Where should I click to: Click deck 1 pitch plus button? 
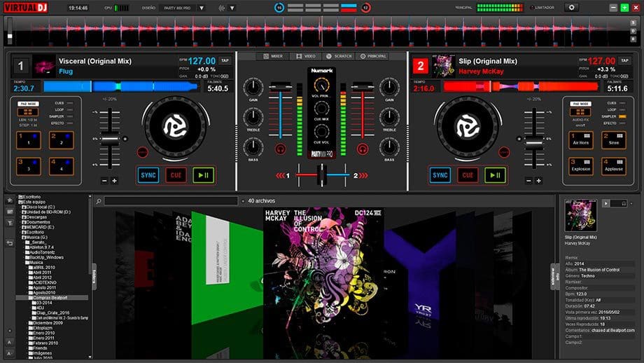pos(115,181)
